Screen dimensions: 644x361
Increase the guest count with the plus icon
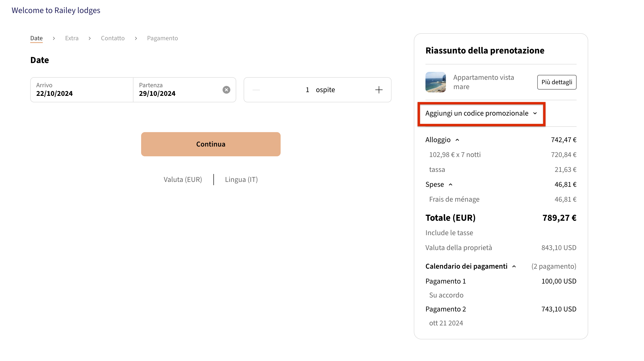[x=379, y=90]
